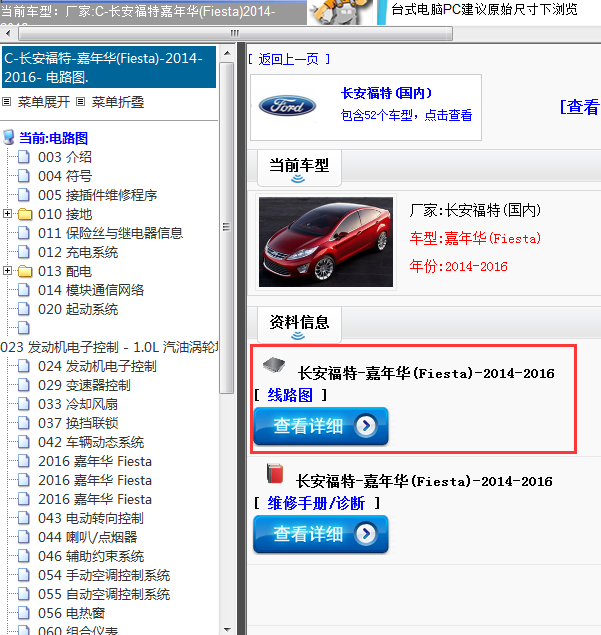601x635 pixels.
Task: Open 020 起动系统 page
Action: pos(78,309)
